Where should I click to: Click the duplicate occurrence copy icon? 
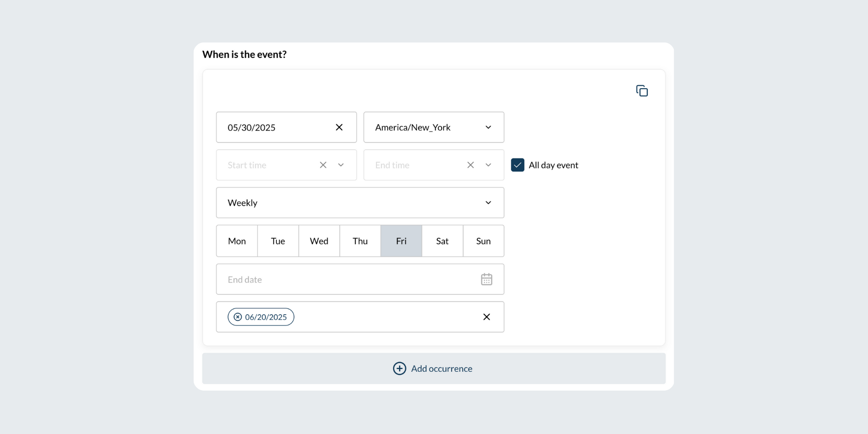[x=642, y=91]
